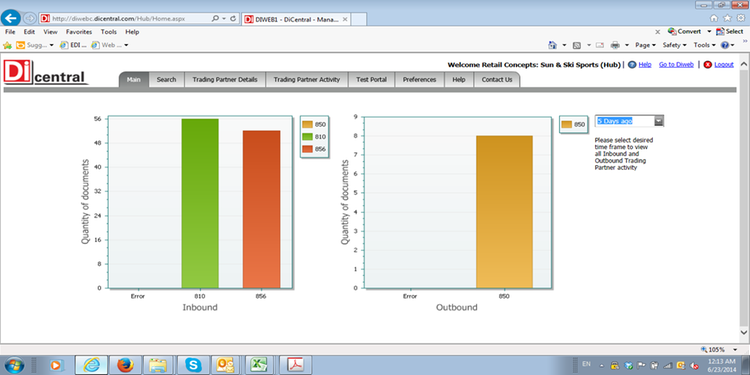This screenshot has height=375, width=750.
Task: Open Adobe Reader from the taskbar
Action: pyautogui.click(x=296, y=365)
